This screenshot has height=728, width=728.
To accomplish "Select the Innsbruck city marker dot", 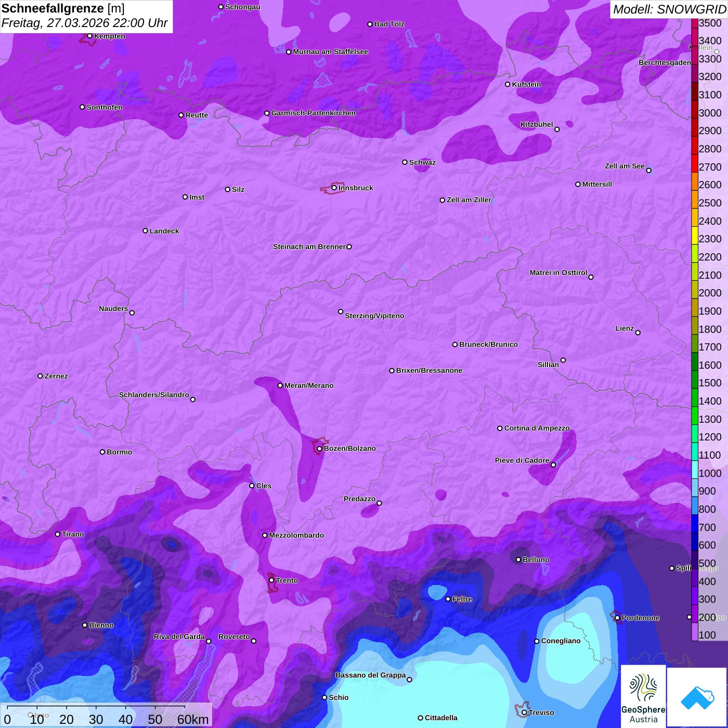I will (334, 188).
